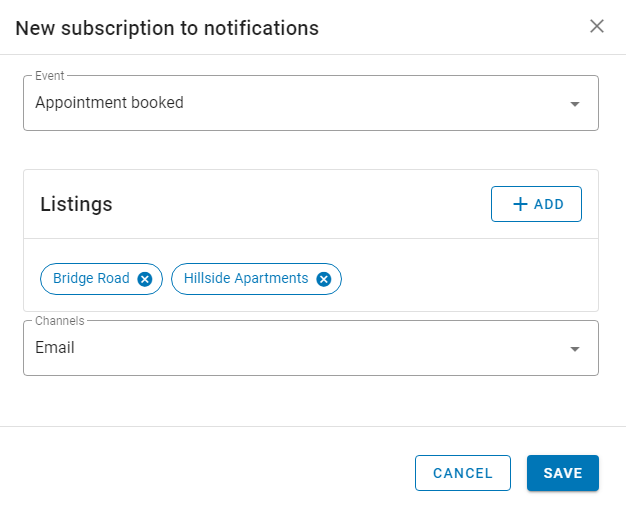626x506 pixels.
Task: Cancel the new subscription
Action: pos(463,473)
